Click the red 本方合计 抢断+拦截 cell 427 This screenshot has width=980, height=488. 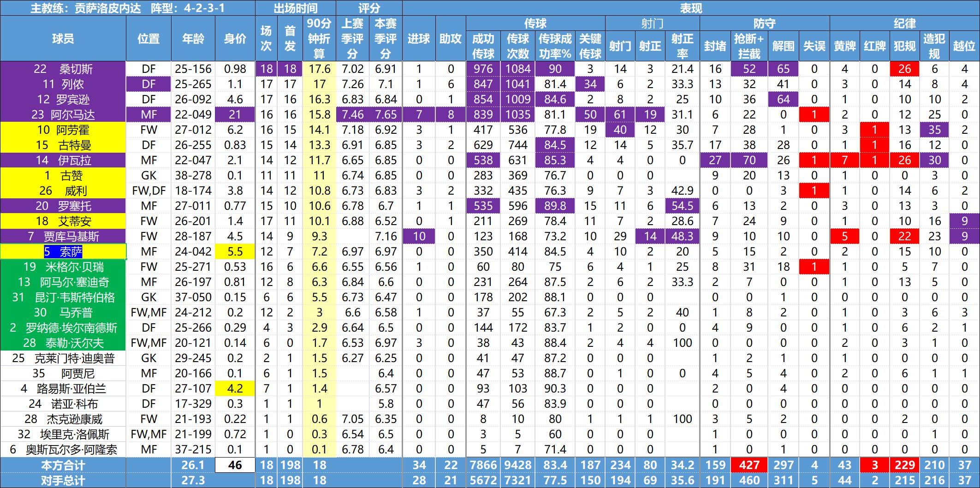coord(749,465)
